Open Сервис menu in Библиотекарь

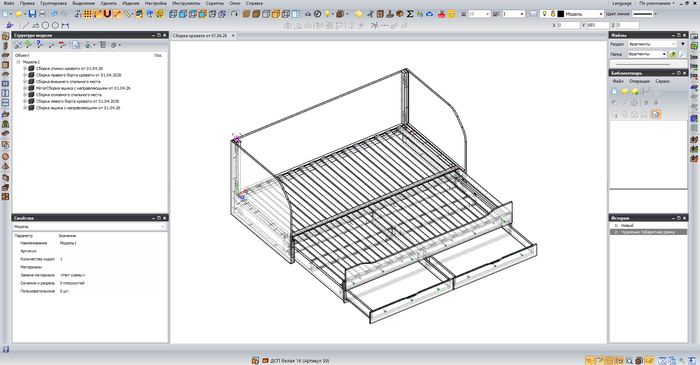[662, 81]
